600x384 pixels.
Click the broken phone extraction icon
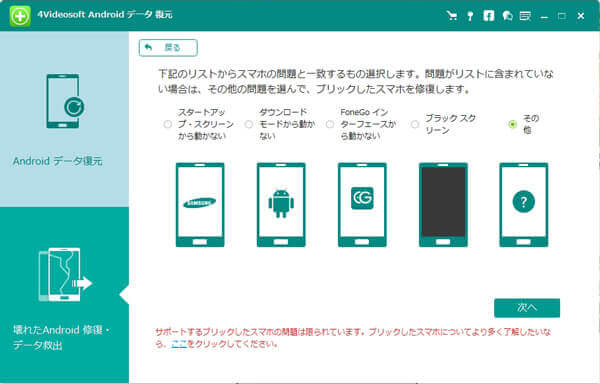pos(65,275)
